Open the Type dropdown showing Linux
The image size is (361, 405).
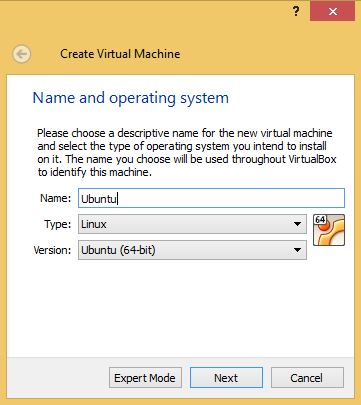click(x=192, y=224)
